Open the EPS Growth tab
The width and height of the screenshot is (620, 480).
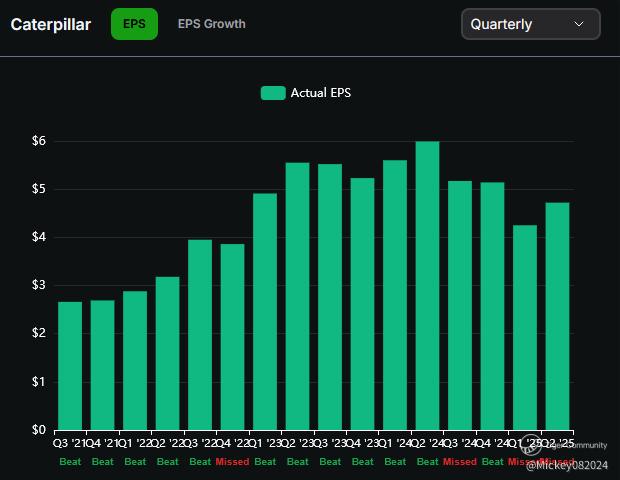(211, 24)
